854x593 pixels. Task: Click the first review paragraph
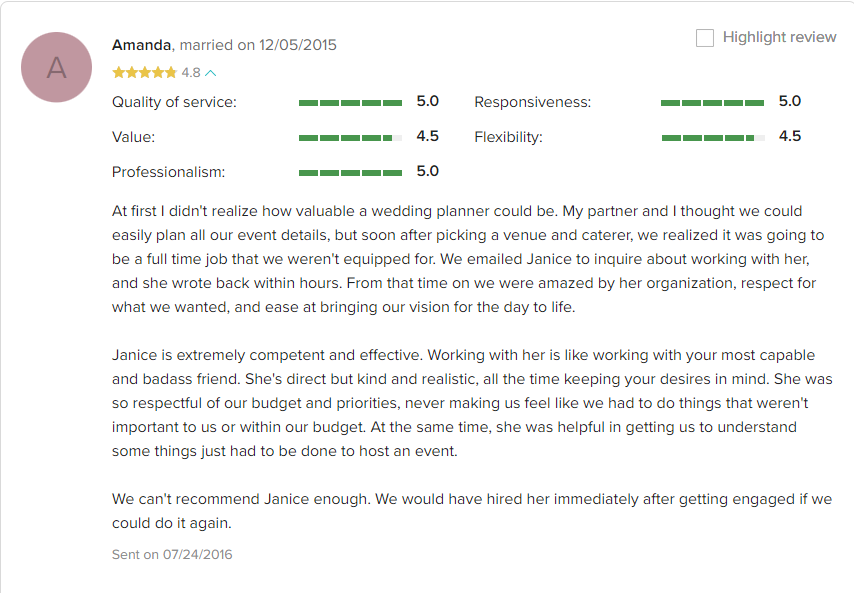coord(472,259)
